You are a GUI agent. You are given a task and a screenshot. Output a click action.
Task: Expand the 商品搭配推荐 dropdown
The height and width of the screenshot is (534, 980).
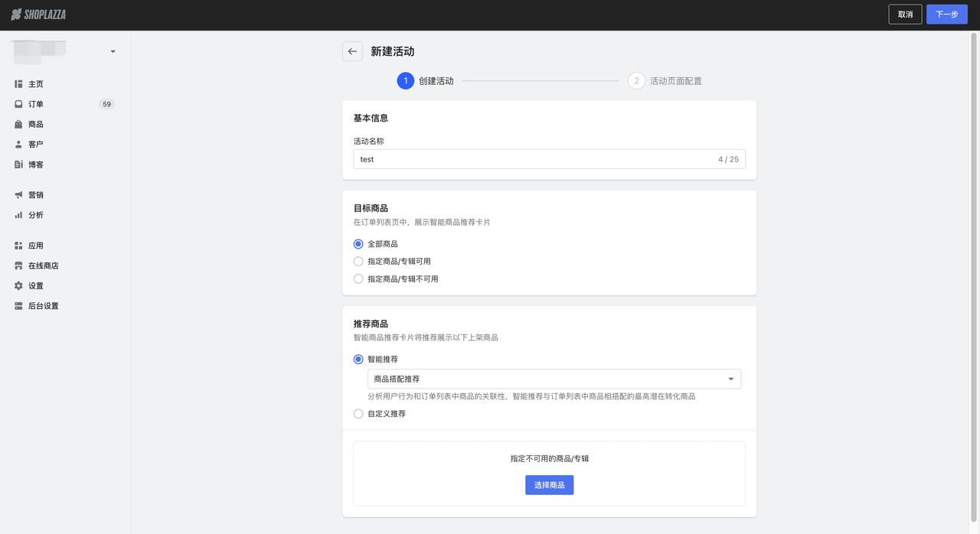pos(554,379)
